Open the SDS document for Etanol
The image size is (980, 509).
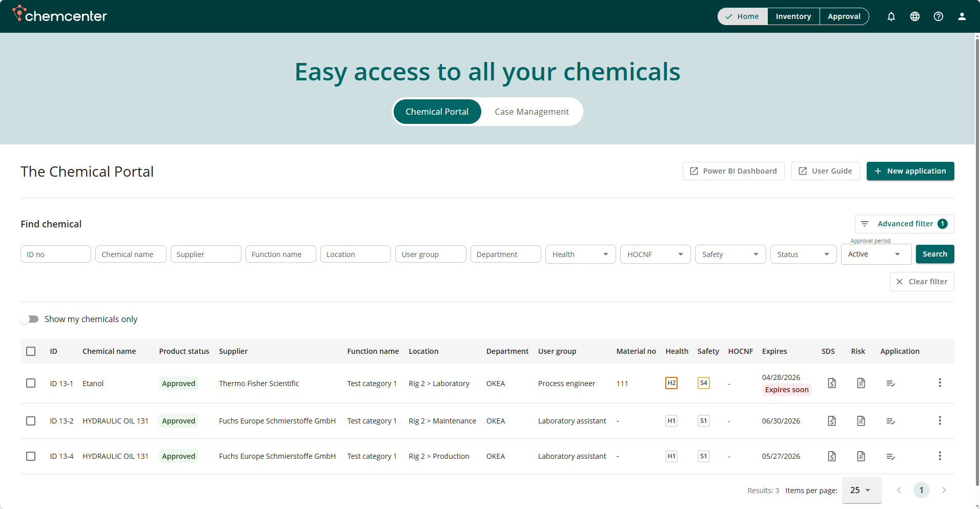tap(832, 383)
